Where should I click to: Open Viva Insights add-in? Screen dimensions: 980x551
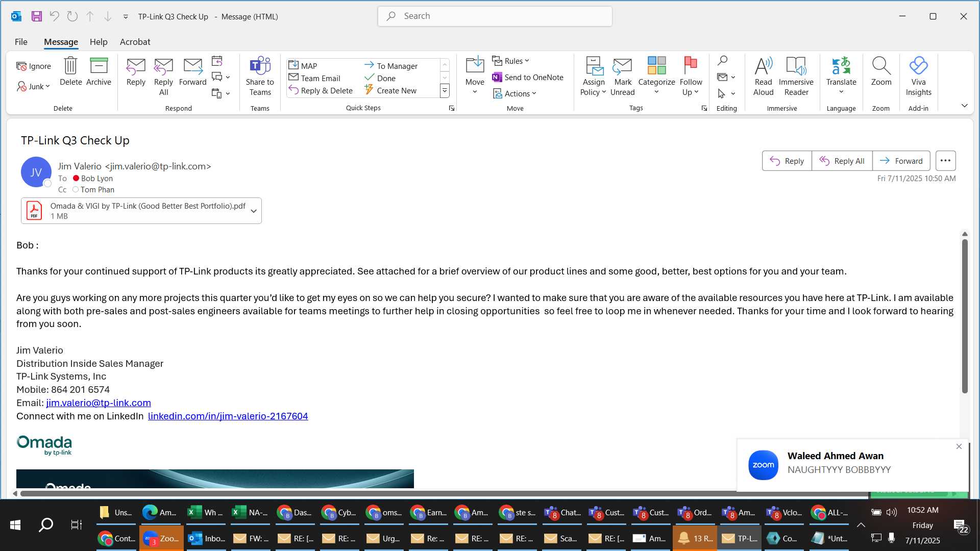pyautogui.click(x=918, y=77)
